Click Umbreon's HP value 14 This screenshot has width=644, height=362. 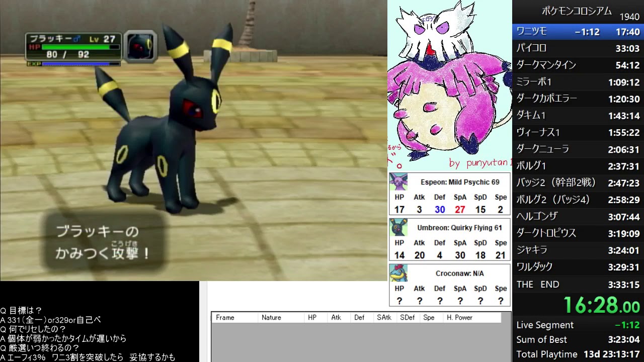tap(399, 255)
